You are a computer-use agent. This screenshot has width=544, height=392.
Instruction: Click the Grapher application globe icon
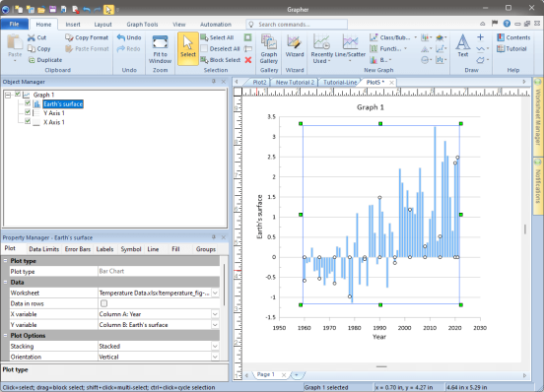coord(6,10)
